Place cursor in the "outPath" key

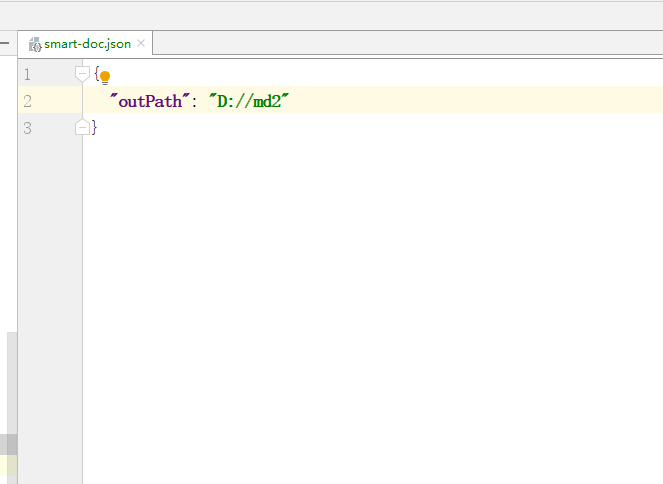tap(149, 101)
